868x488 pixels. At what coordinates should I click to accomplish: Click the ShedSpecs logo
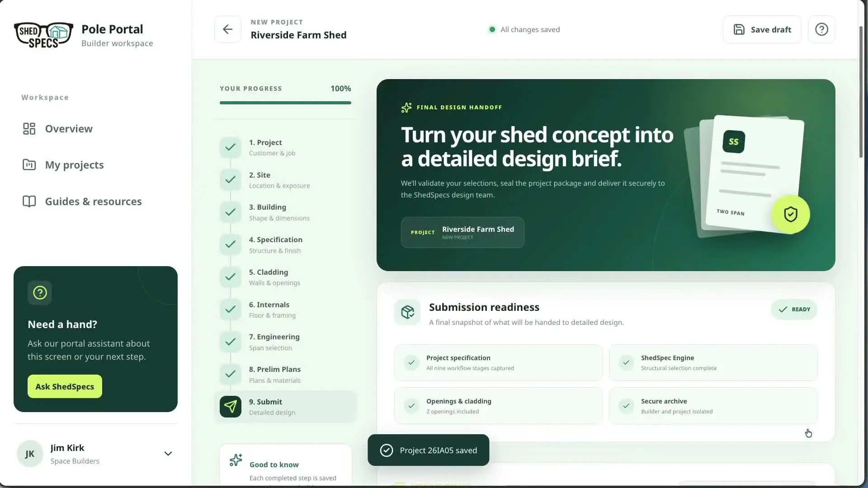(x=43, y=35)
